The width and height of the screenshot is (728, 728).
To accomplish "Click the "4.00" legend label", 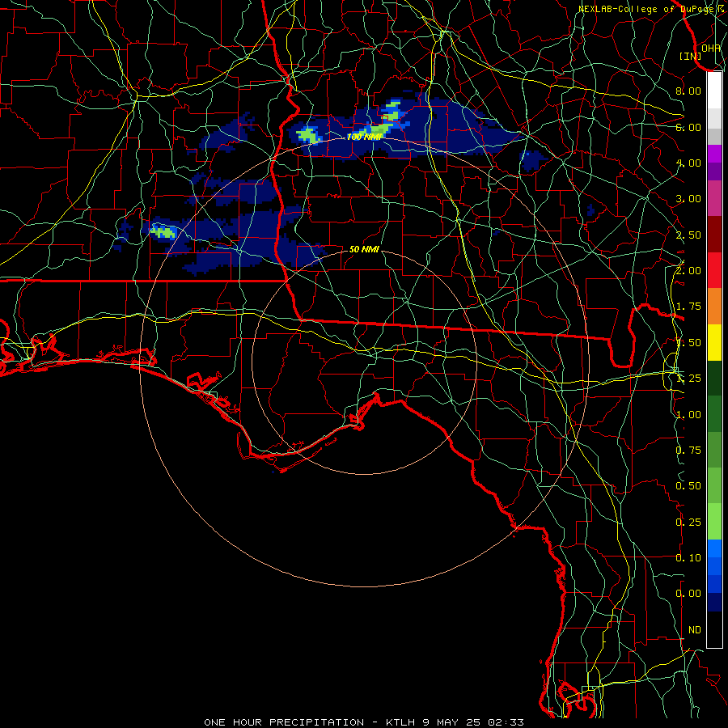I will (688, 163).
